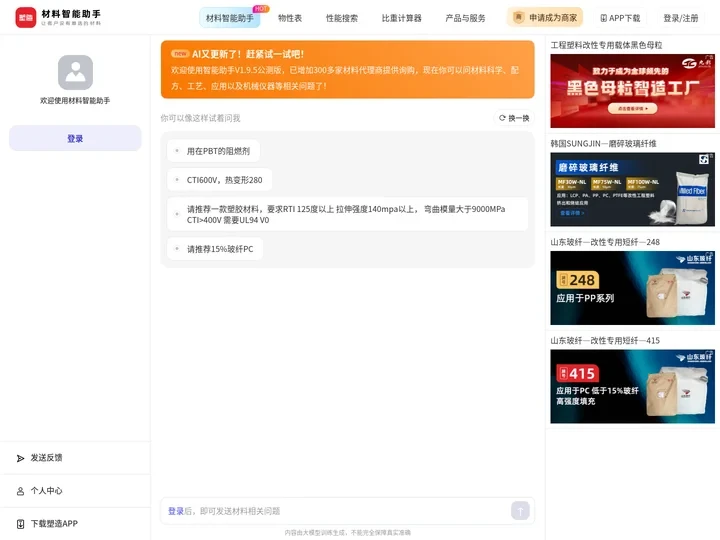Click the refresh icon beside 换一换
This screenshot has width=720, height=540.
coord(502,118)
